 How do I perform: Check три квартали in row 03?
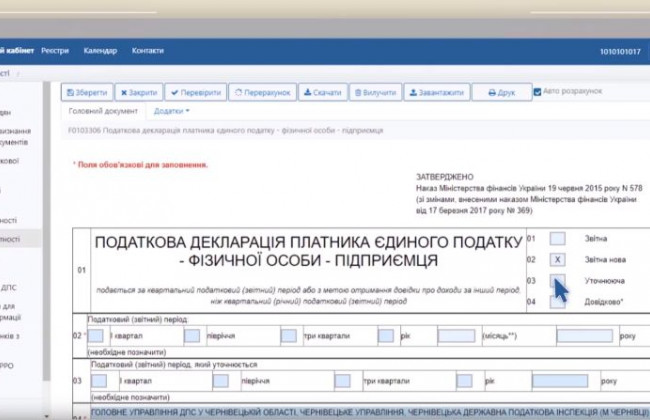pos(342,381)
